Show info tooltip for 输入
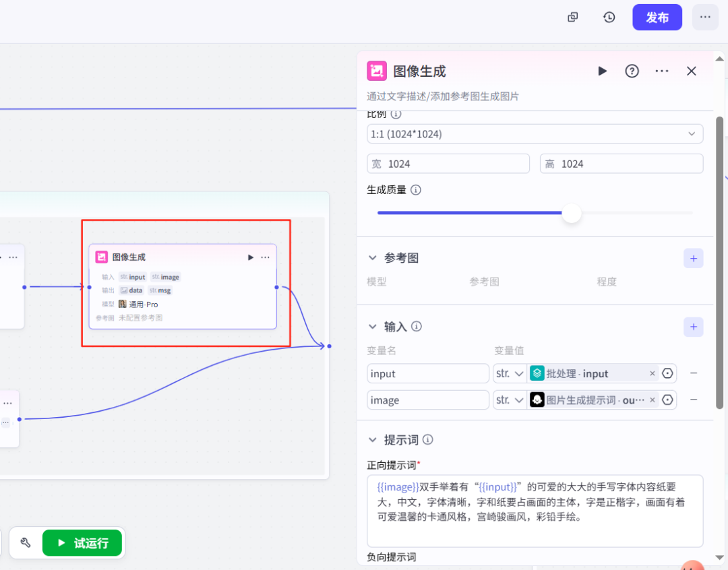Image resolution: width=728 pixels, height=570 pixels. click(x=417, y=326)
